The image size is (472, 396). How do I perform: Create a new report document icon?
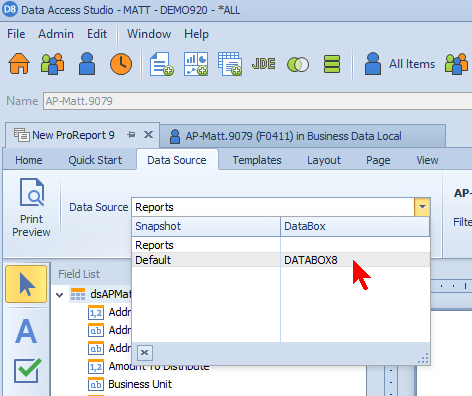[x=162, y=64]
